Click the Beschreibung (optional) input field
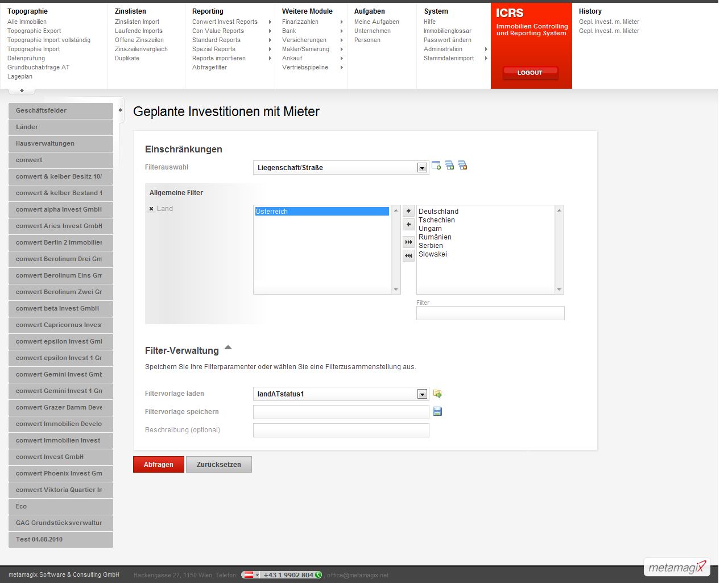This screenshot has height=583, width=728. [341, 430]
